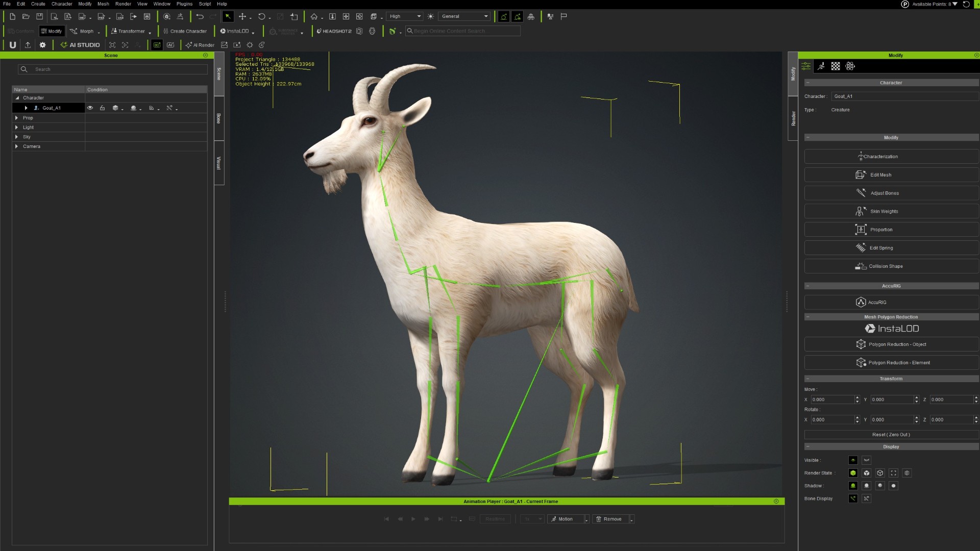980x551 pixels.
Task: Click the running figure motion tab in Modify panel
Action: click(x=821, y=66)
